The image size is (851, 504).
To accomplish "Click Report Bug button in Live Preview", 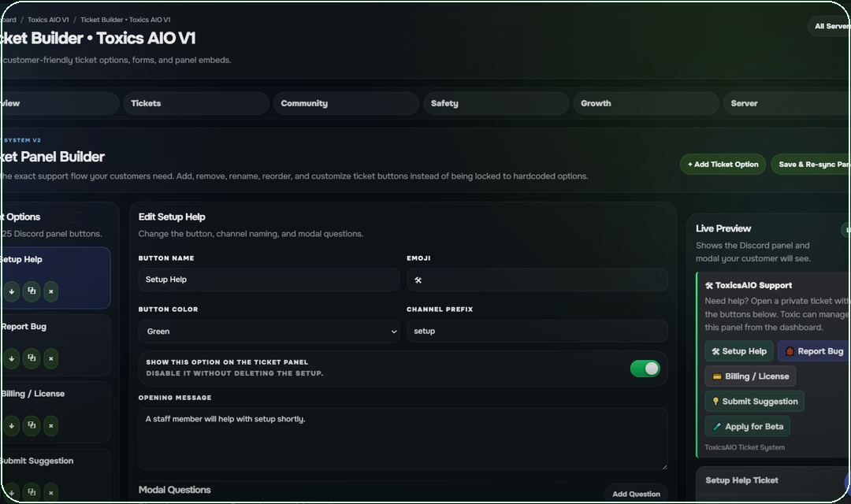I will pos(814,351).
